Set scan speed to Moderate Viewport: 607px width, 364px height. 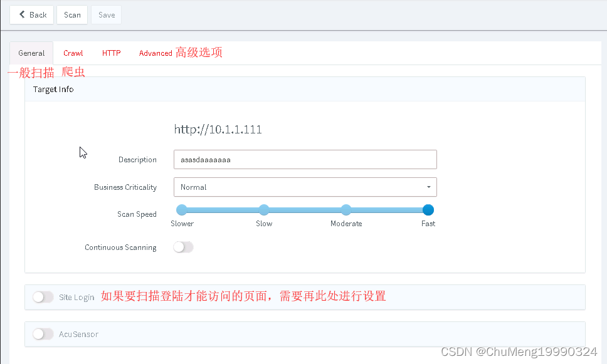(346, 210)
